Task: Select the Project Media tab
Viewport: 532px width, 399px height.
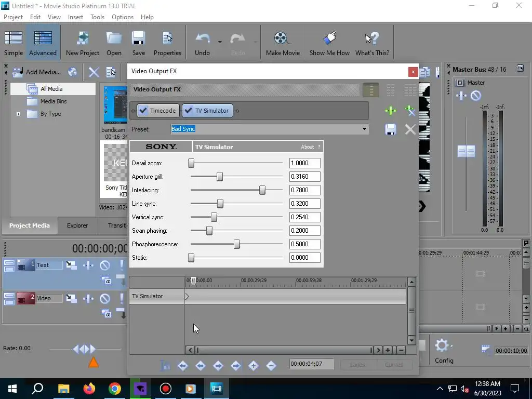Action: point(30,225)
